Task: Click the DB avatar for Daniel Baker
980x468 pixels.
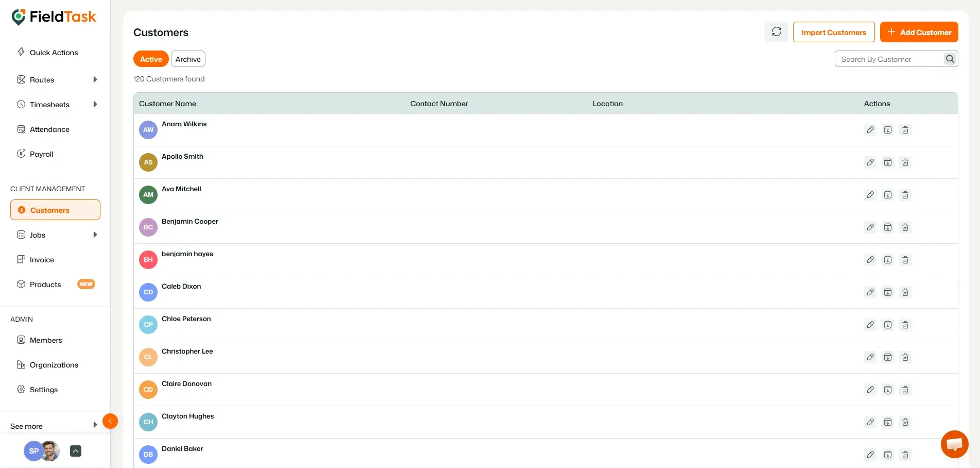Action: coord(148,455)
